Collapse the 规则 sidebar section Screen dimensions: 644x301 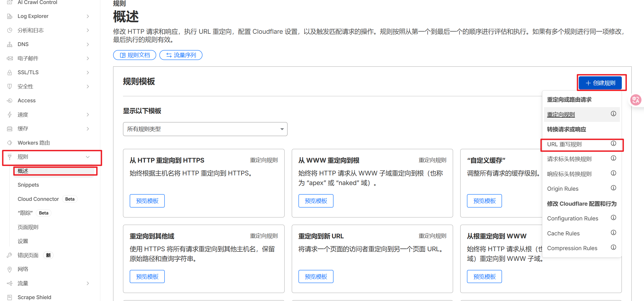pyautogui.click(x=88, y=157)
